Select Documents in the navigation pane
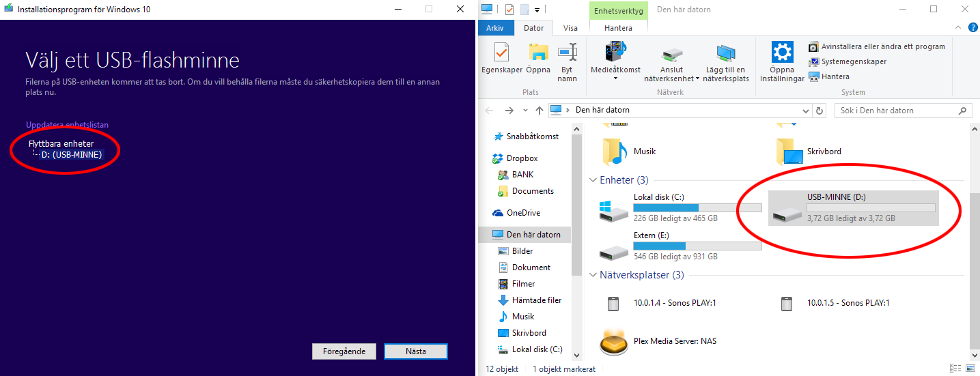This screenshot has width=980, height=376. [x=526, y=191]
